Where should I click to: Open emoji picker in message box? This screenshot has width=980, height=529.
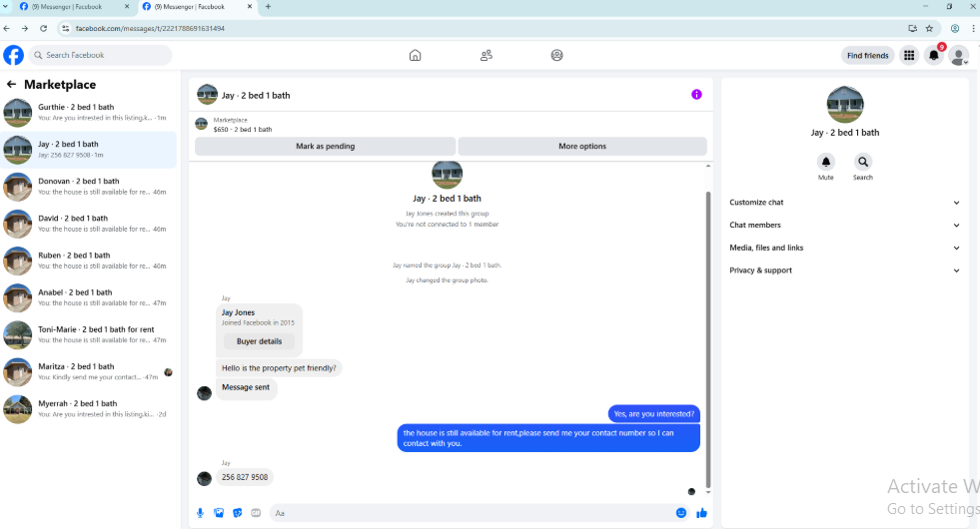tap(680, 513)
